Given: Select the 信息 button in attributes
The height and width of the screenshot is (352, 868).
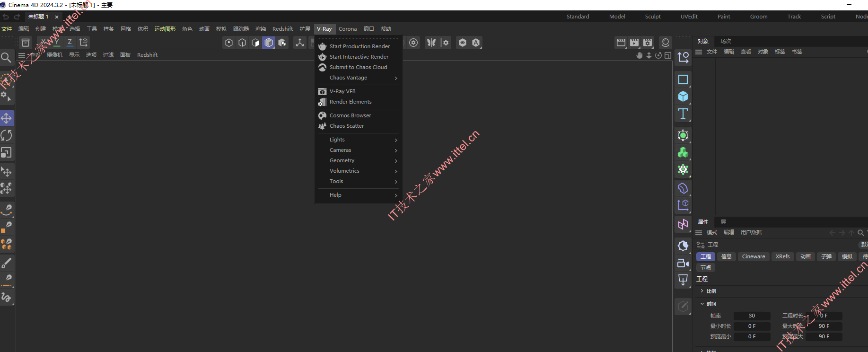Looking at the screenshot, I should point(727,256).
